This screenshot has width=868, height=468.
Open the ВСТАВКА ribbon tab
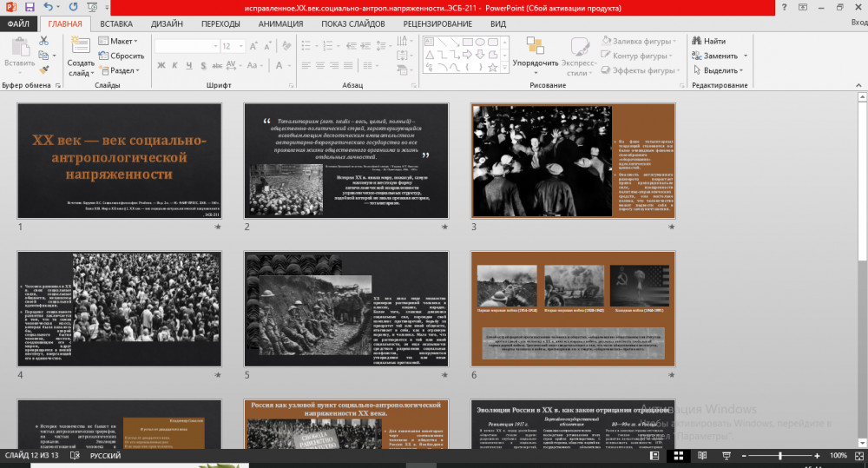coord(116,23)
